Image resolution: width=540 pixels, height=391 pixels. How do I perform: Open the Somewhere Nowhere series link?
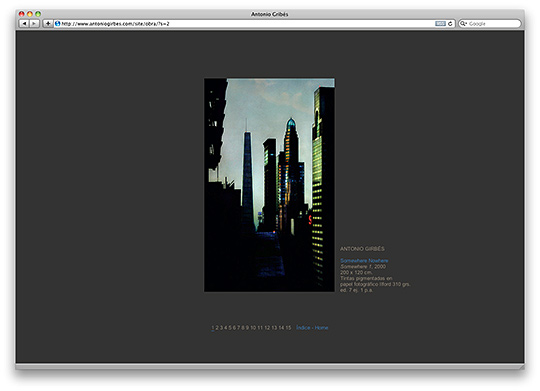click(x=364, y=260)
